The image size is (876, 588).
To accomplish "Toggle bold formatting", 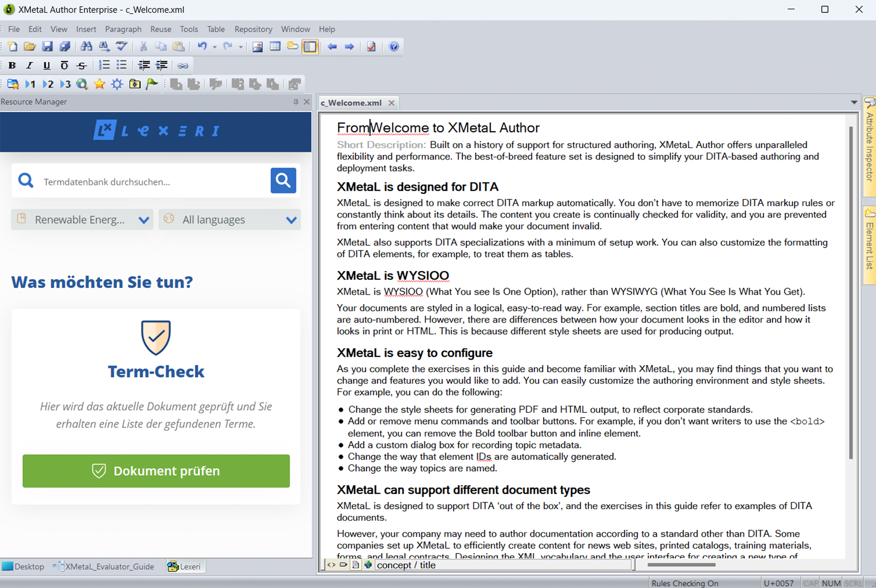I will pyautogui.click(x=12, y=65).
